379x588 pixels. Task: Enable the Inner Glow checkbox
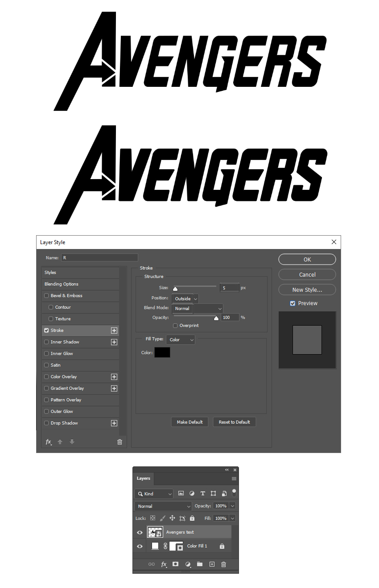pos(46,354)
